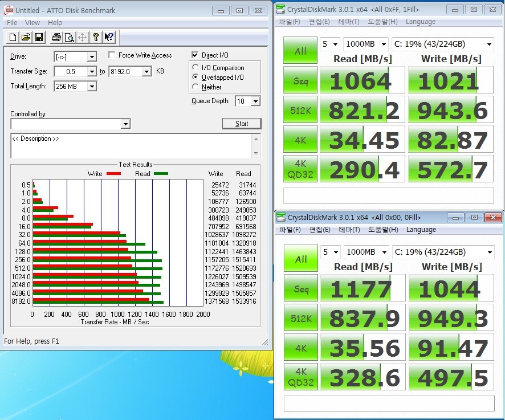This screenshot has height=420, width=505.
Task: Select the I/O Comparison radio button
Action: [196, 68]
